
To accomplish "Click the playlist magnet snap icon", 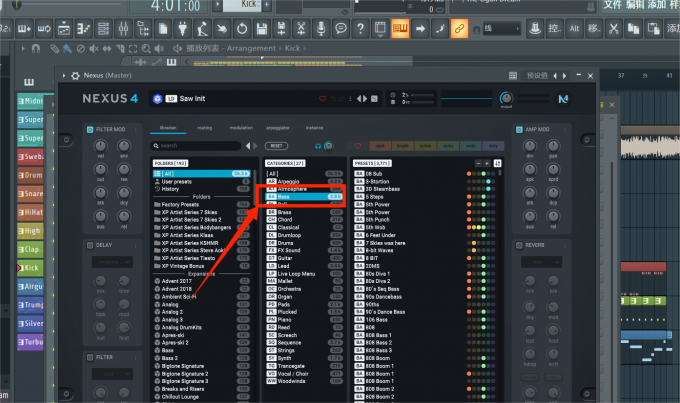I will 36,48.
